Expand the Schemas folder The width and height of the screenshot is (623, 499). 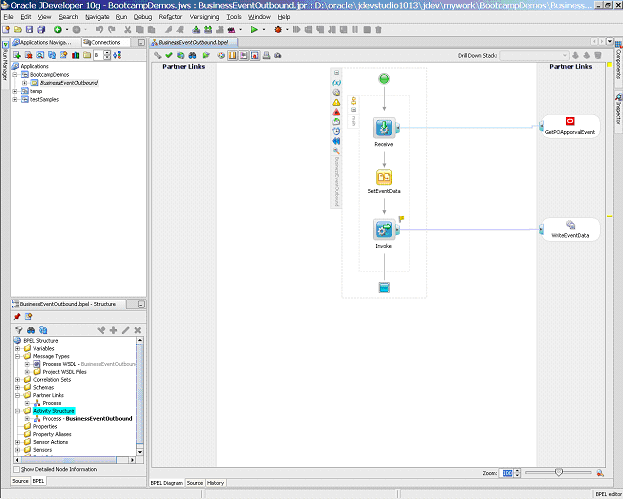pyautogui.click(x=17, y=387)
